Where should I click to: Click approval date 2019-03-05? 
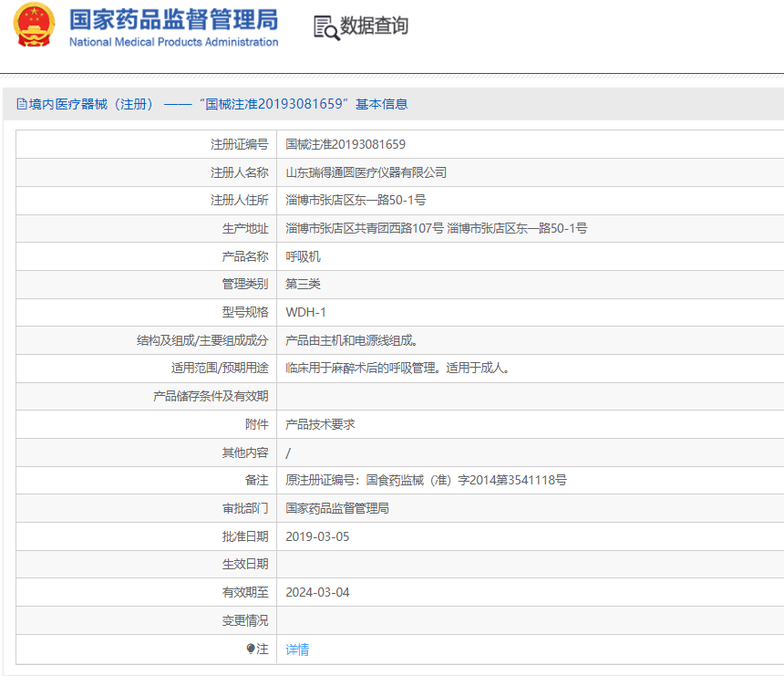(317, 536)
